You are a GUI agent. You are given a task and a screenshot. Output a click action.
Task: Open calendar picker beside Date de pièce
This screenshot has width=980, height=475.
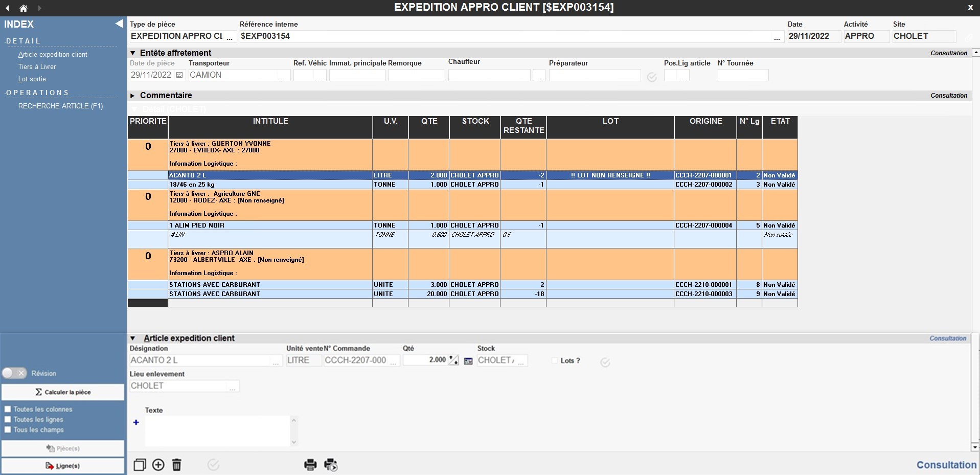click(x=179, y=75)
